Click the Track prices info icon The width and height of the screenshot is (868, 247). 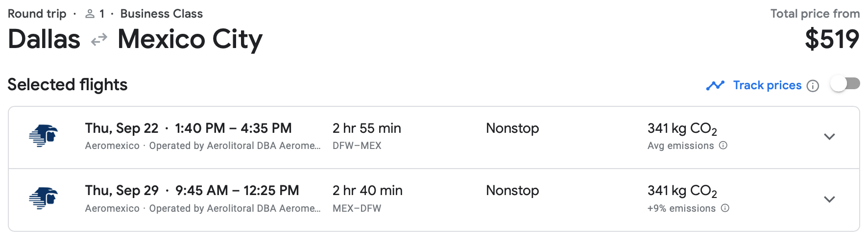(813, 86)
